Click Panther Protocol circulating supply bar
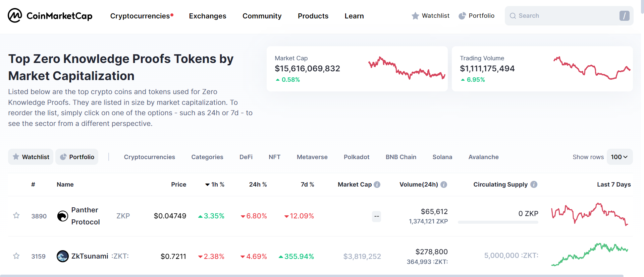Screen dimensions: 644x277 (x=498, y=222)
